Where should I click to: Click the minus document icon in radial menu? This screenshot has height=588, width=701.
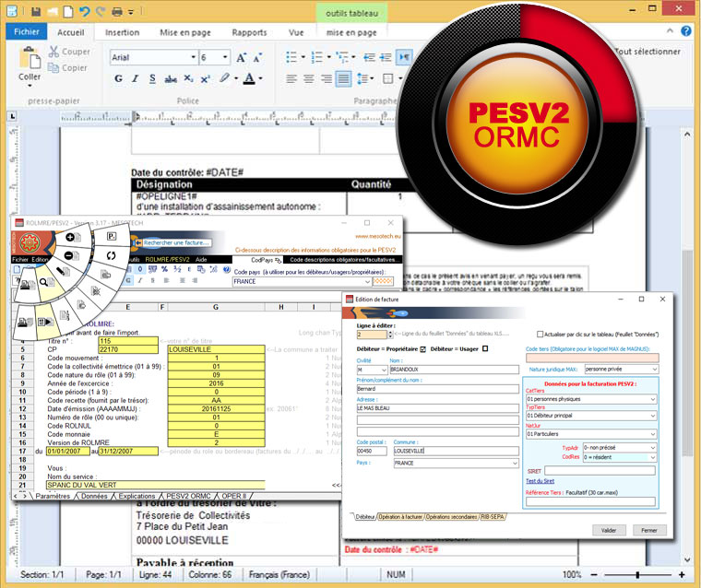[72, 255]
